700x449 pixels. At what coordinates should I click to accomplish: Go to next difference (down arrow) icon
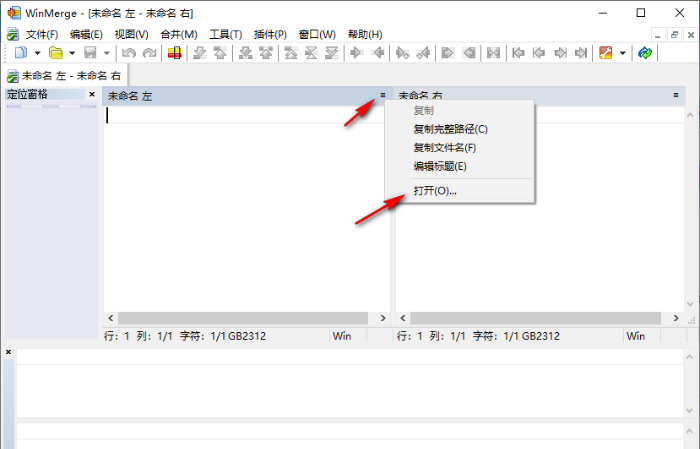pyautogui.click(x=200, y=53)
